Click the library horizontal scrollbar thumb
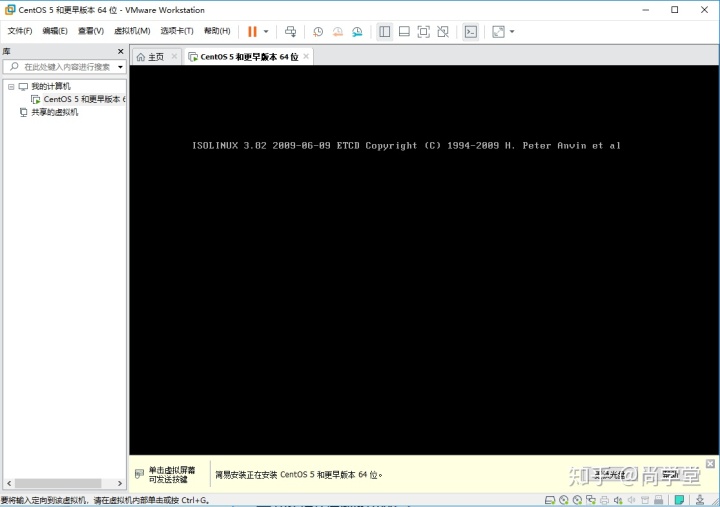Viewport: 720px width, 507px height. pyautogui.click(x=58, y=483)
